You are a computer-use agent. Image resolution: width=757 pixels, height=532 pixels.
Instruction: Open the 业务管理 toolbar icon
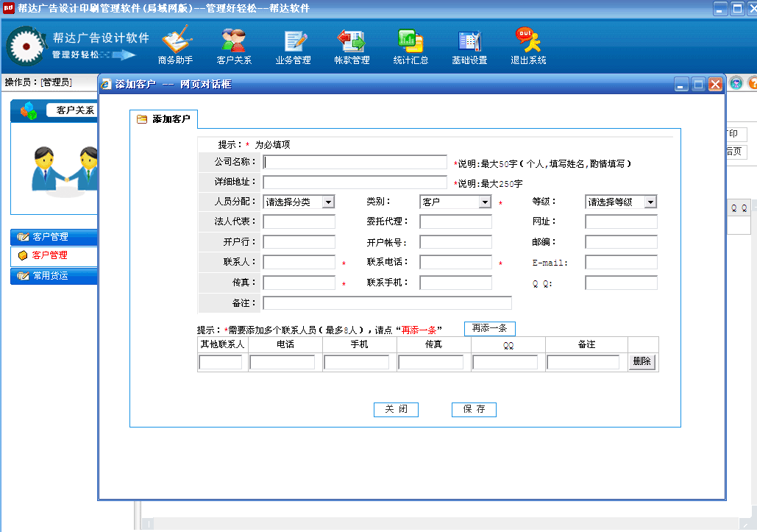click(x=293, y=46)
